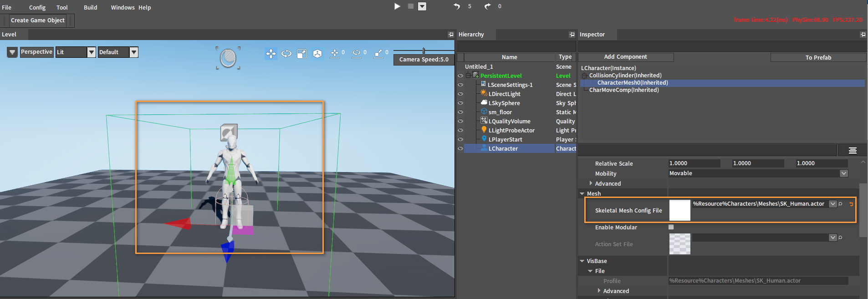Screen dimensions: 868x299
Task: Pin the Inspector panel
Action: coord(863,35)
